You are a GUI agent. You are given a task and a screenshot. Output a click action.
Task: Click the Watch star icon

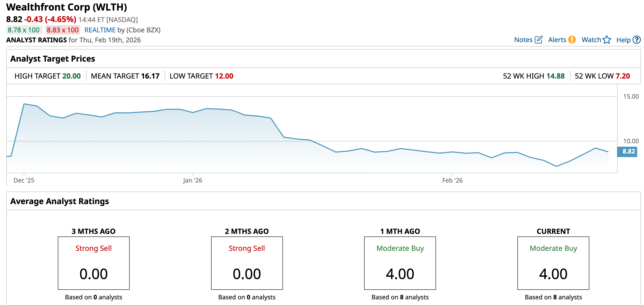(607, 40)
